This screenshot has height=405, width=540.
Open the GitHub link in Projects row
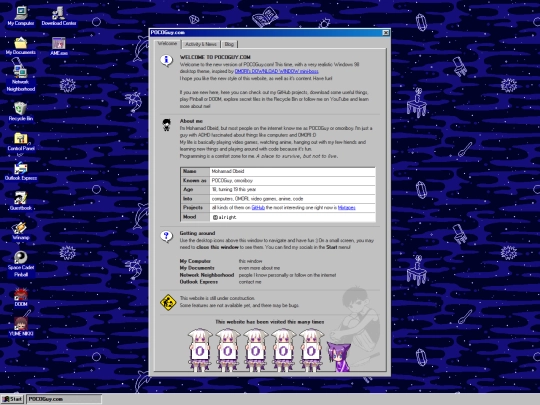[258, 208]
